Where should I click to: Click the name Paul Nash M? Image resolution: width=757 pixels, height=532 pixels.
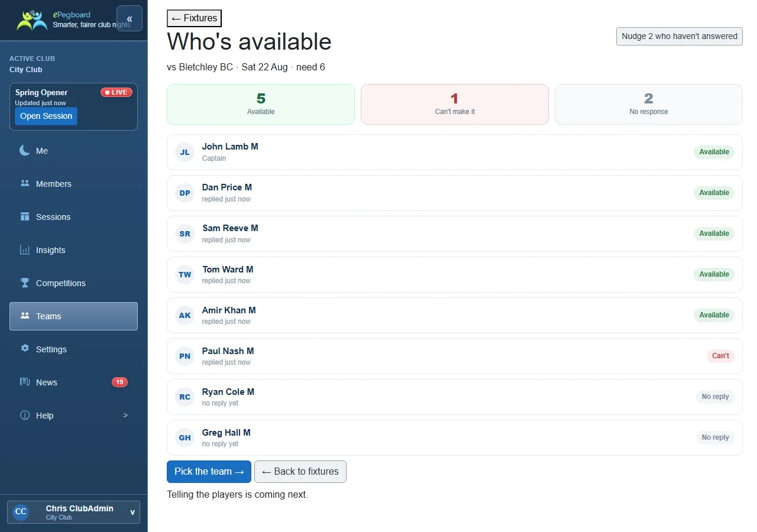(228, 351)
